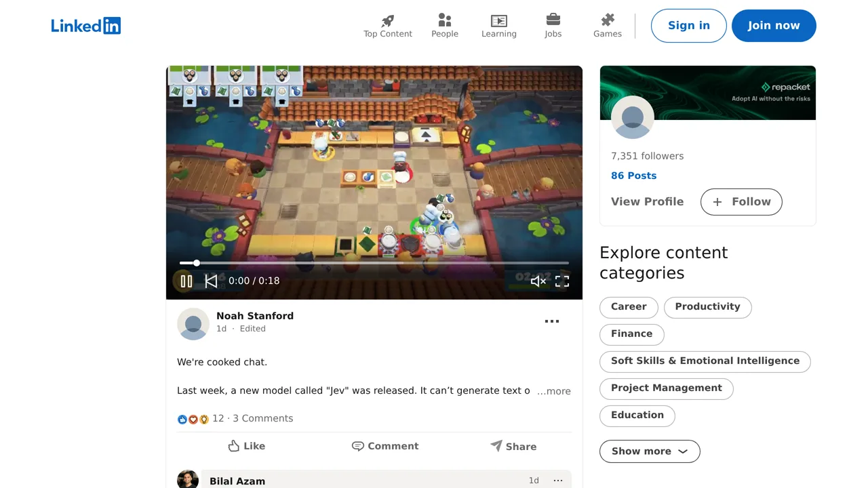Expand post text with …more
This screenshot has width=868, height=488.
(554, 391)
